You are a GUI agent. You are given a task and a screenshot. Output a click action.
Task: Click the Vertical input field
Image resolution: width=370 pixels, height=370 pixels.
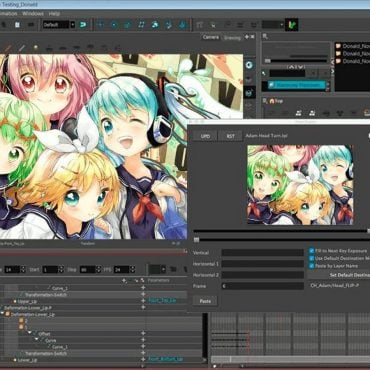click(263, 253)
